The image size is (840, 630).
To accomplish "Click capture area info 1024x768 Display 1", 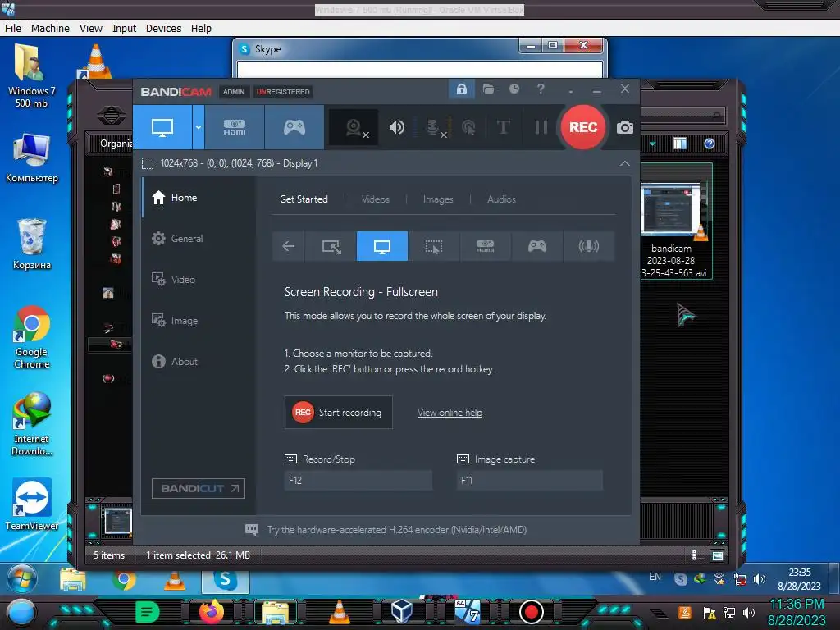I will coord(239,163).
